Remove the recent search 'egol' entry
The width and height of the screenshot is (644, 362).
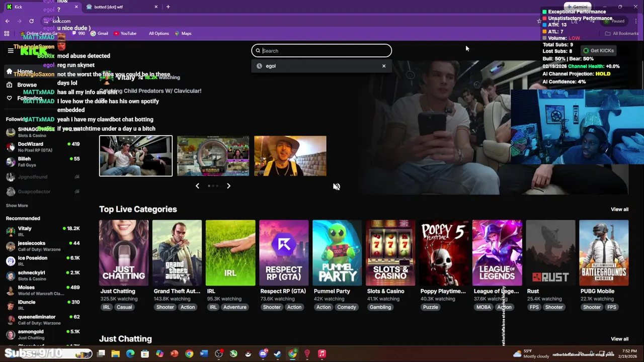coord(384,66)
